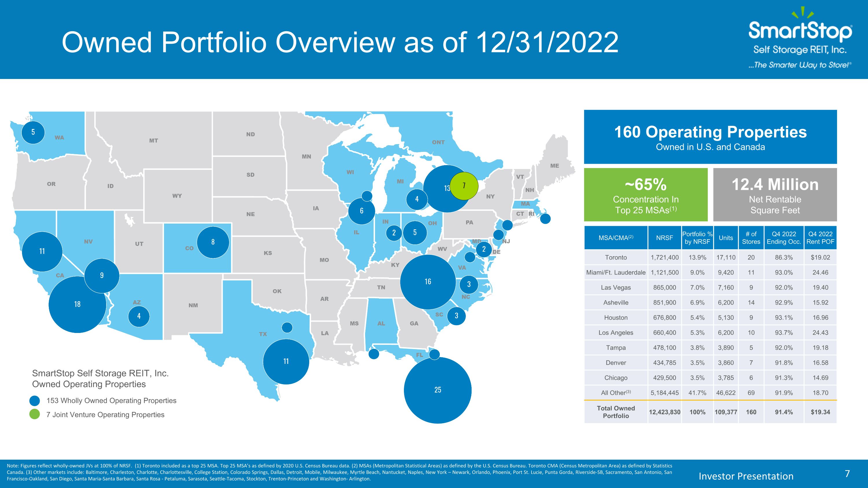Click total NRSF value 12,423,830

665,412
